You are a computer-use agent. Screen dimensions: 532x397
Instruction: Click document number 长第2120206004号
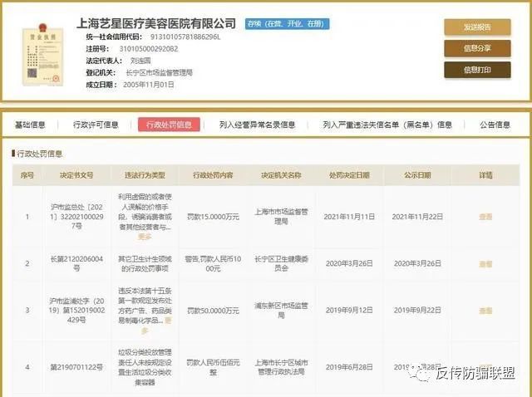(x=76, y=264)
